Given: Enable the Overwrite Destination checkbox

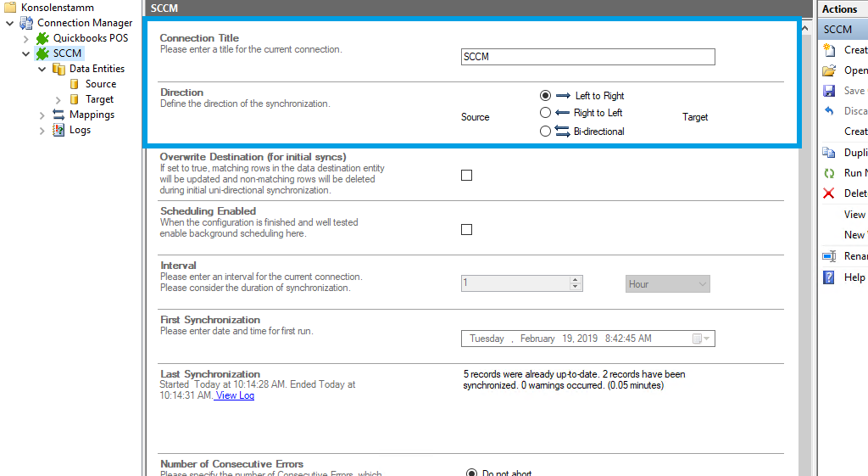Looking at the screenshot, I should pos(466,176).
